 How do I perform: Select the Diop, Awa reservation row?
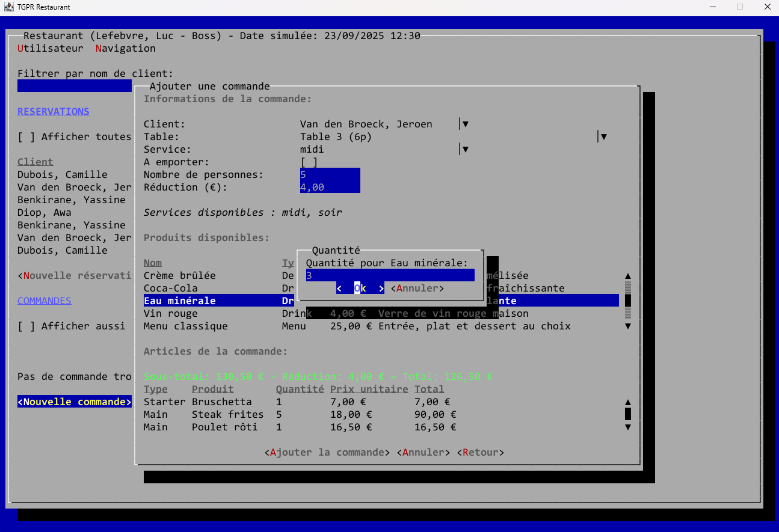pyautogui.click(x=75, y=212)
